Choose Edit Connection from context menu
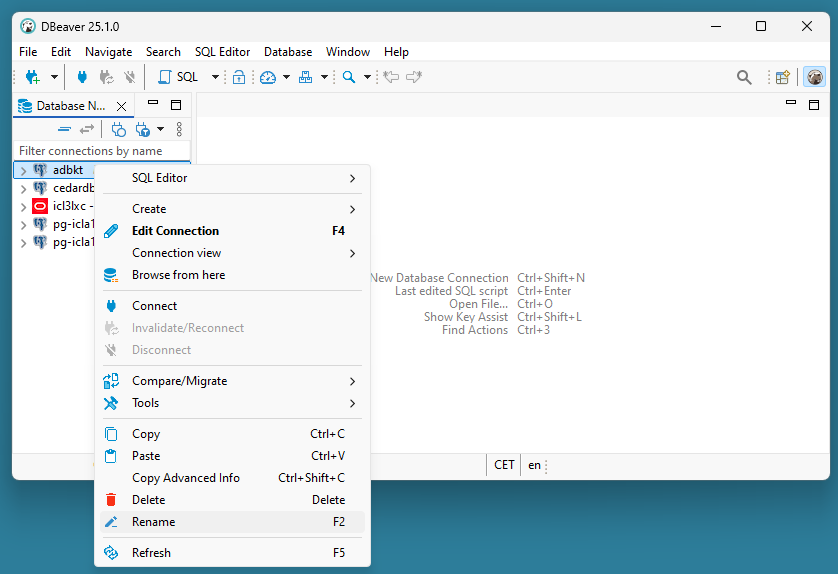Image resolution: width=838 pixels, height=574 pixels. (232, 231)
